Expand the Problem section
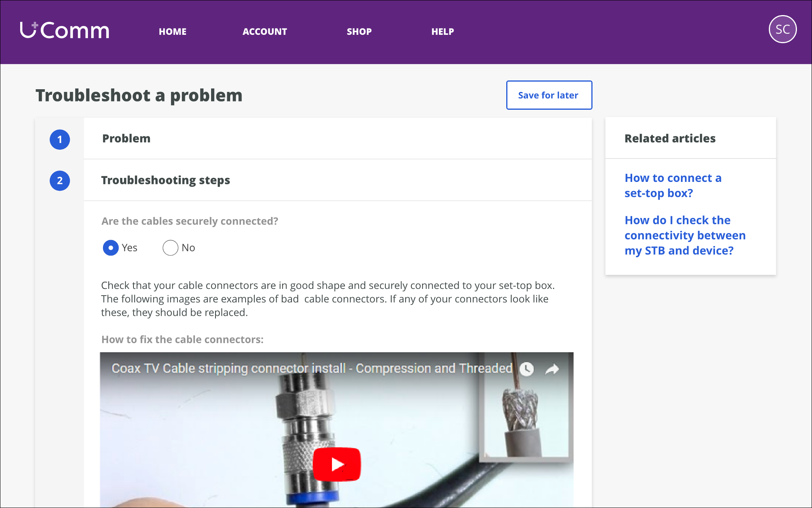 [126, 139]
